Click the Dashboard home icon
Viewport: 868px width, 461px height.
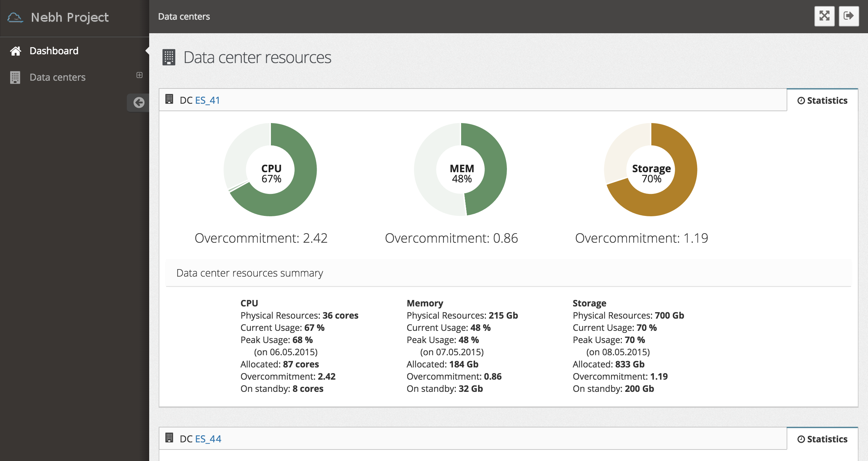point(16,51)
